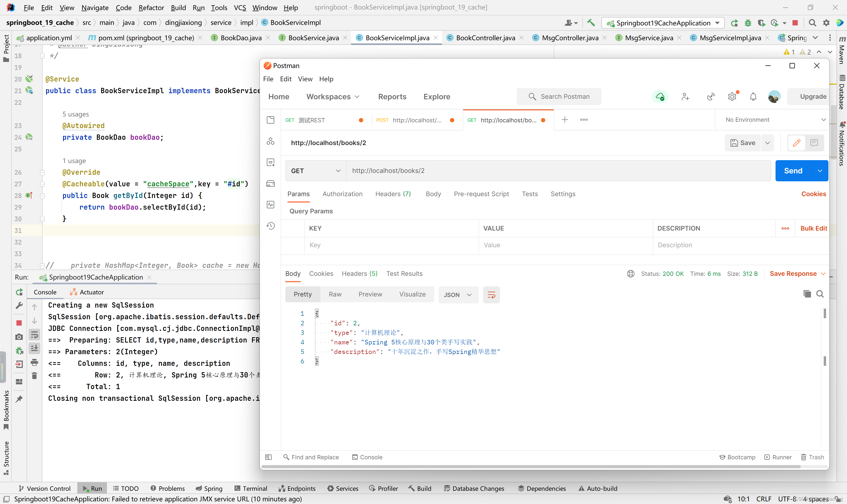This screenshot has width=847, height=504.
Task: Open Postman notifications bell icon
Action: 753,97
